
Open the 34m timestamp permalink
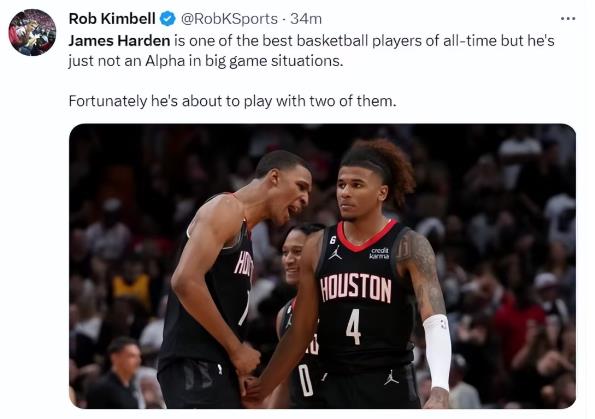pyautogui.click(x=306, y=19)
